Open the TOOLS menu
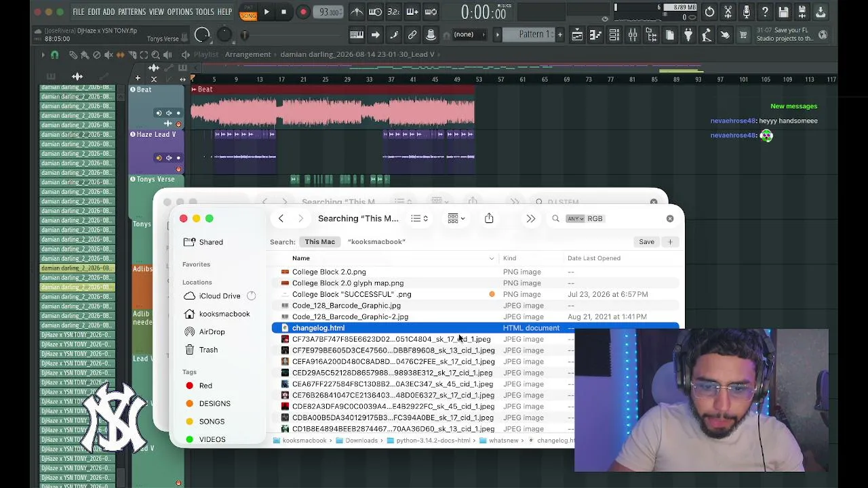The image size is (868, 488). tap(205, 12)
